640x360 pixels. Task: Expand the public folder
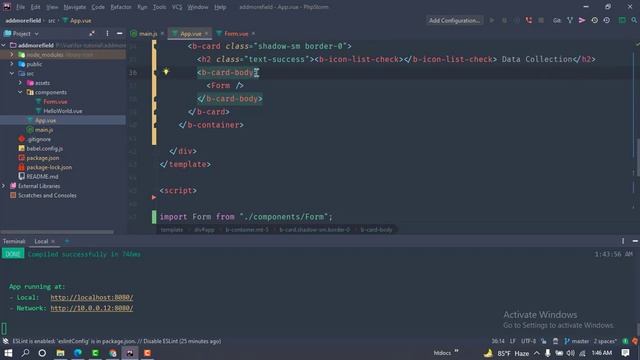tap(12, 64)
